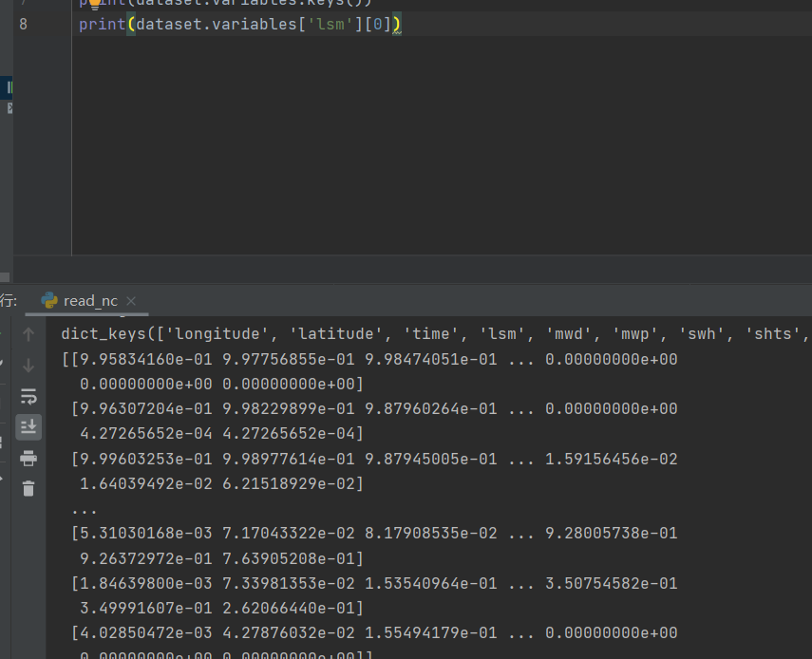Click the '行:' label near the tab bar
The width and height of the screenshot is (812, 659).
click(9, 299)
